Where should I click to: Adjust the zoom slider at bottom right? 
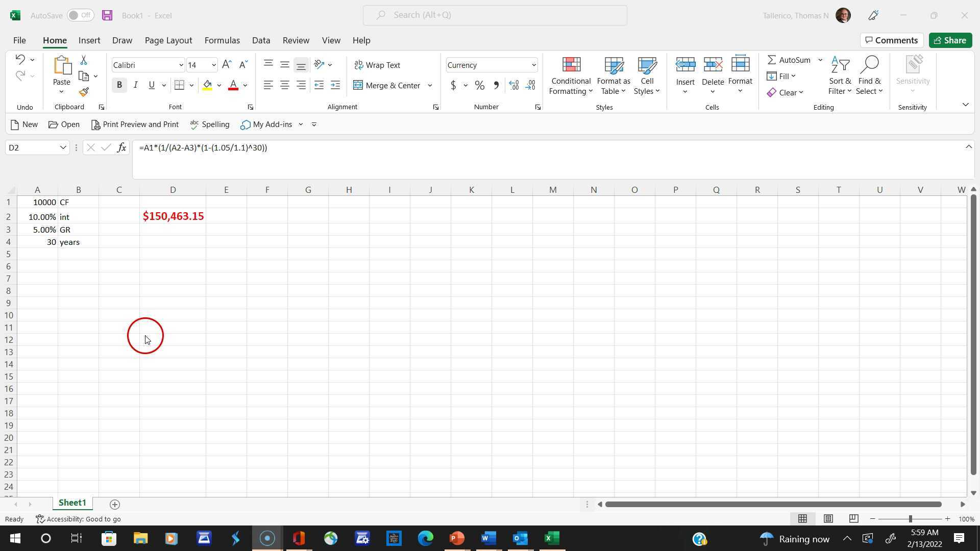[x=910, y=518]
